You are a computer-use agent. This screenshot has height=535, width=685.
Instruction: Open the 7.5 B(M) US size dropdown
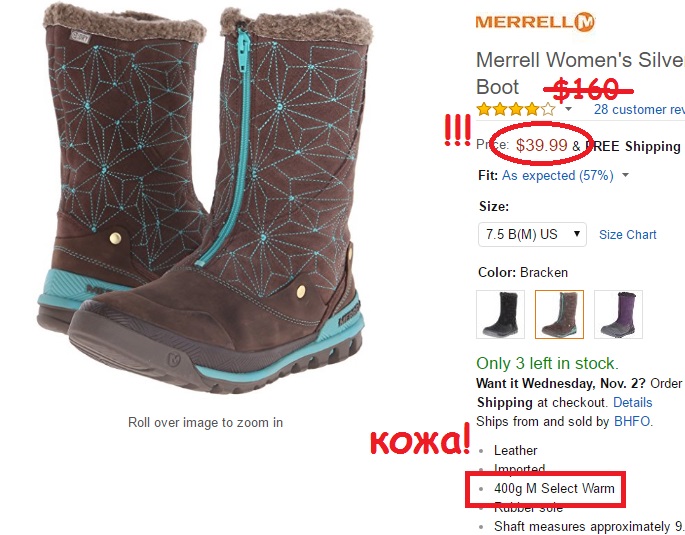(532, 235)
